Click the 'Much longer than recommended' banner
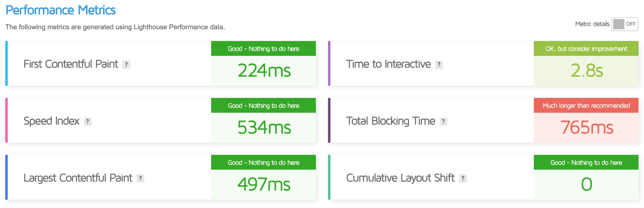The width and height of the screenshot is (644, 208). click(586, 105)
